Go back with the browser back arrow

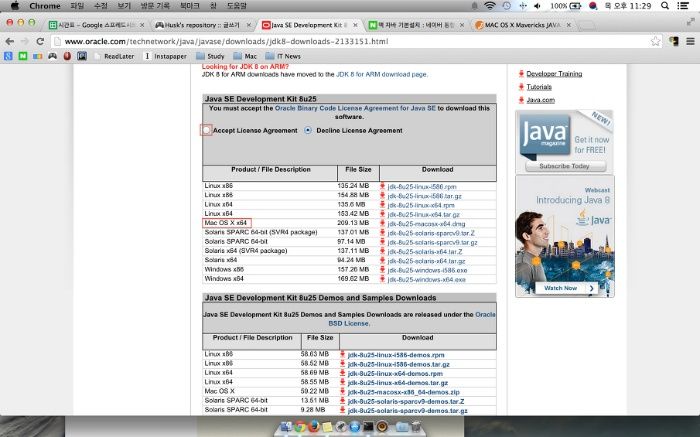[9, 42]
